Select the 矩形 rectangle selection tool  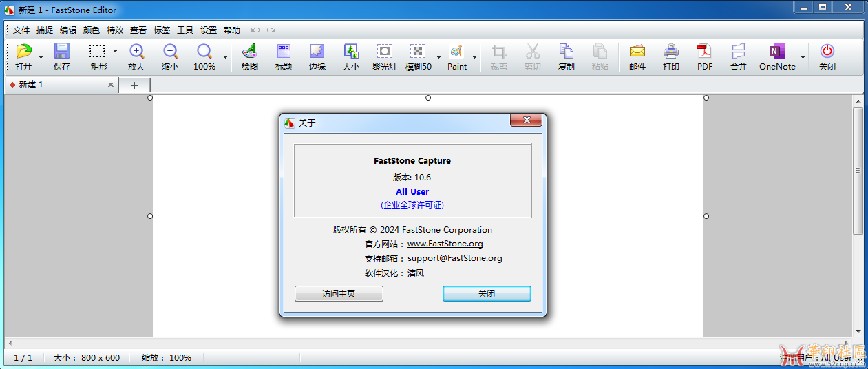pyautogui.click(x=98, y=51)
